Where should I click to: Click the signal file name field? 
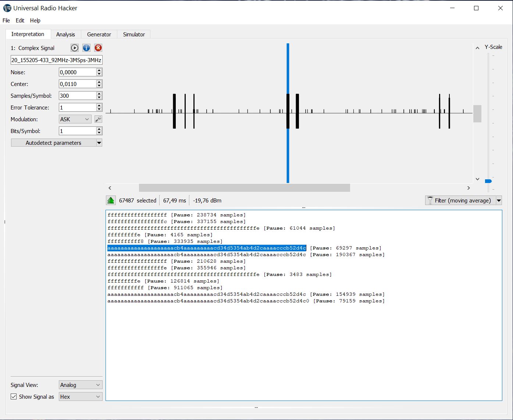point(56,60)
